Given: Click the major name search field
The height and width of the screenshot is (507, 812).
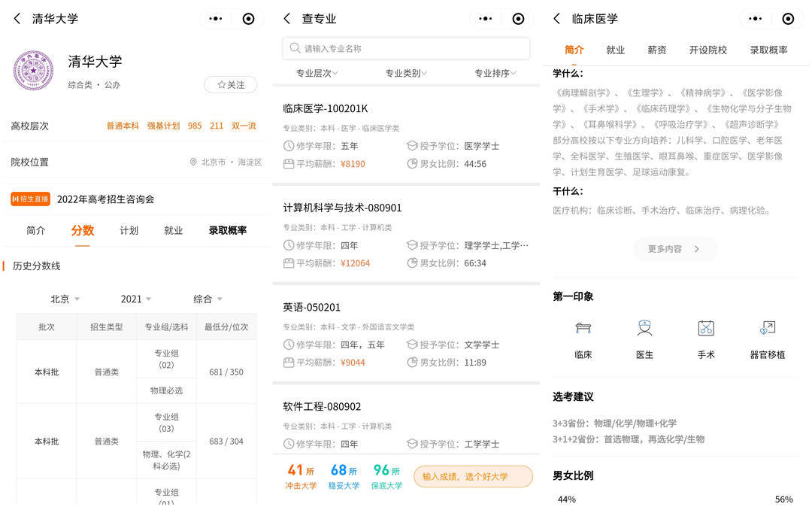Looking at the screenshot, I should click(406, 48).
